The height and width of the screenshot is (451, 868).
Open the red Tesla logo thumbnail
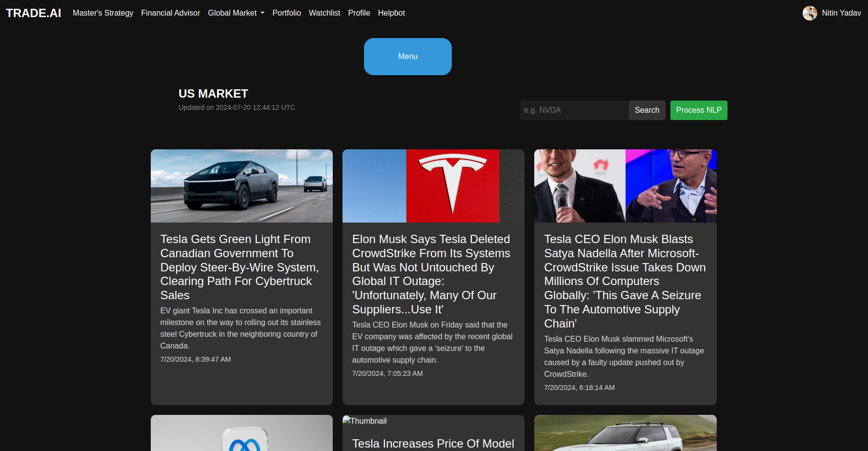point(433,186)
